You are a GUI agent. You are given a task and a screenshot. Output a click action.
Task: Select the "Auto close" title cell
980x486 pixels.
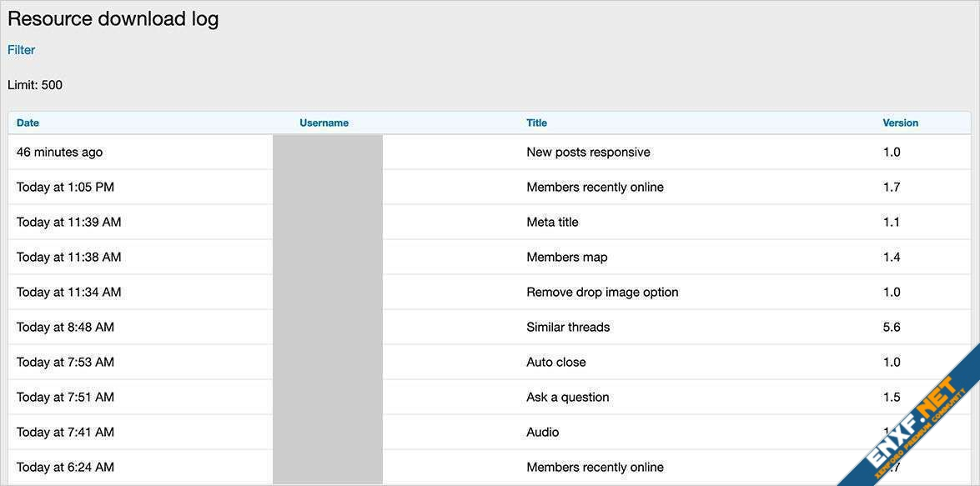555,363
